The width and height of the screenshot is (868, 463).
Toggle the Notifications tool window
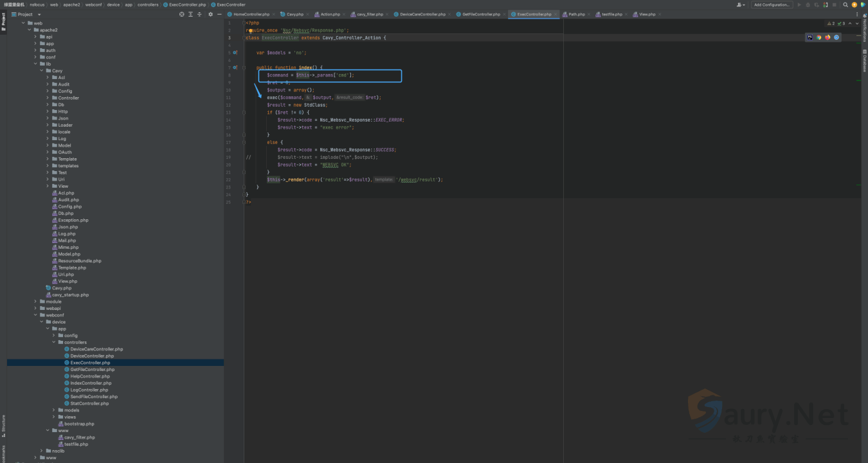pos(865,30)
